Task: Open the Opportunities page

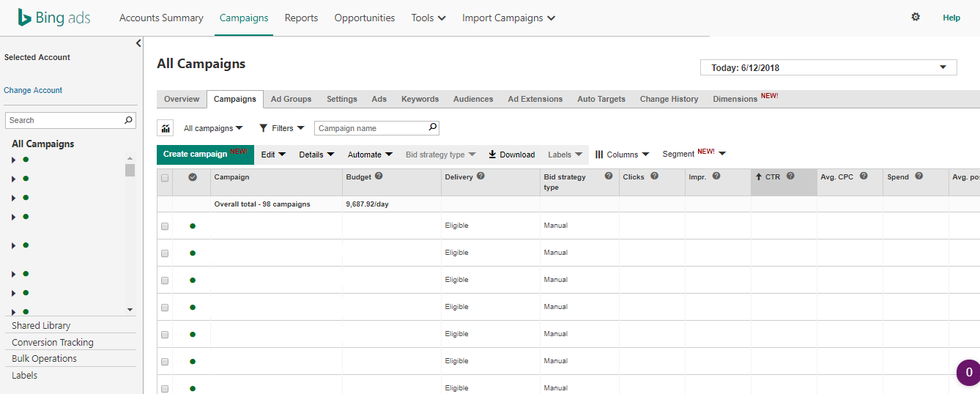Action: [365, 18]
